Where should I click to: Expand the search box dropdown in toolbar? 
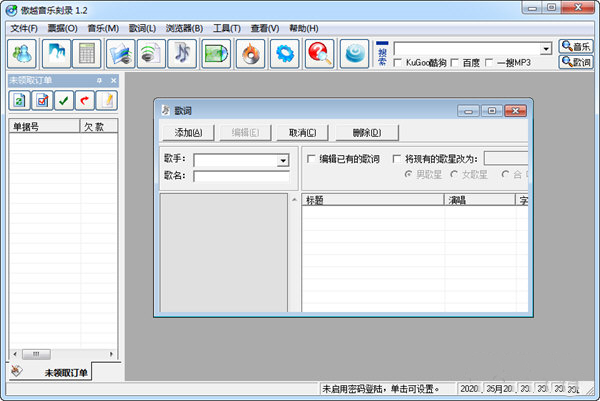tap(546, 48)
